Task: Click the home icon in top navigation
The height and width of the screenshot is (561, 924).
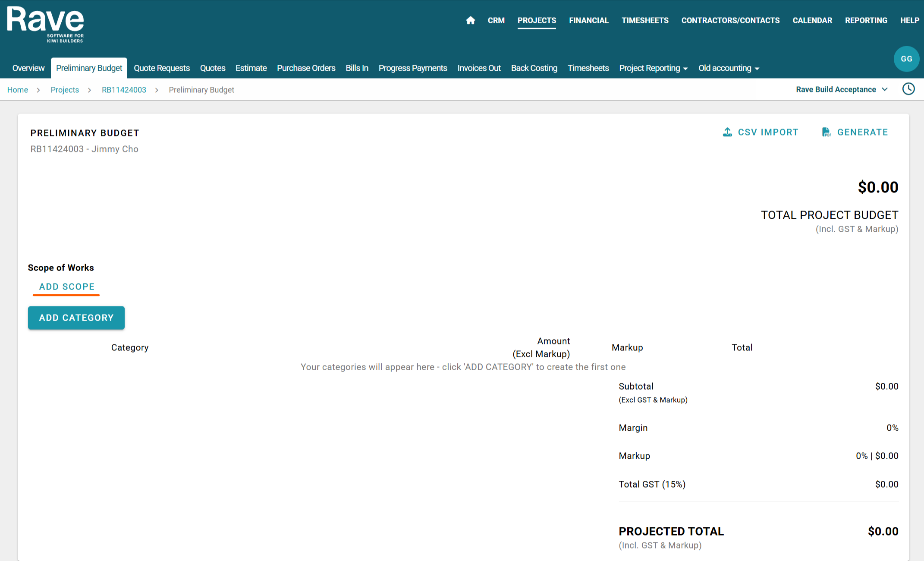Action: (x=470, y=20)
